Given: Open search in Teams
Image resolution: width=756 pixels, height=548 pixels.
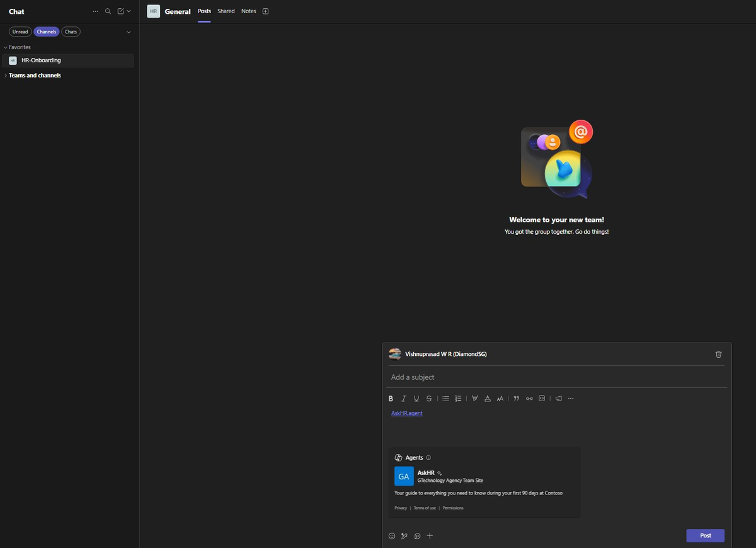Looking at the screenshot, I should pyautogui.click(x=108, y=11).
